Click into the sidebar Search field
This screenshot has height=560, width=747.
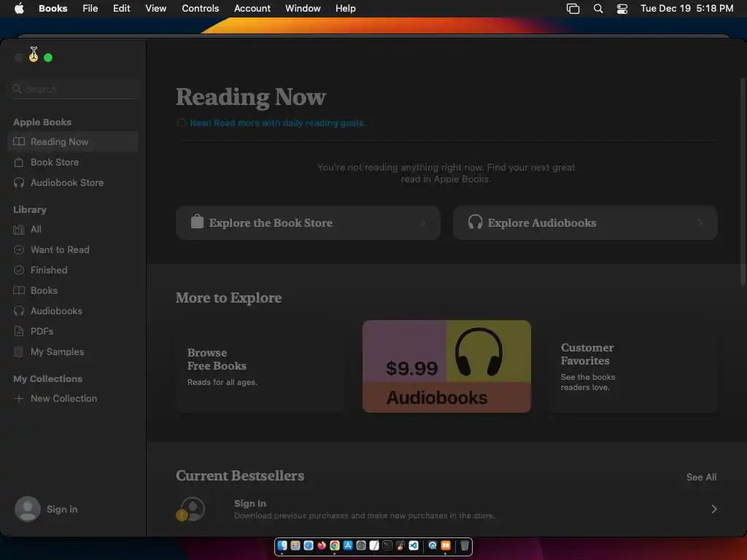[x=73, y=89]
